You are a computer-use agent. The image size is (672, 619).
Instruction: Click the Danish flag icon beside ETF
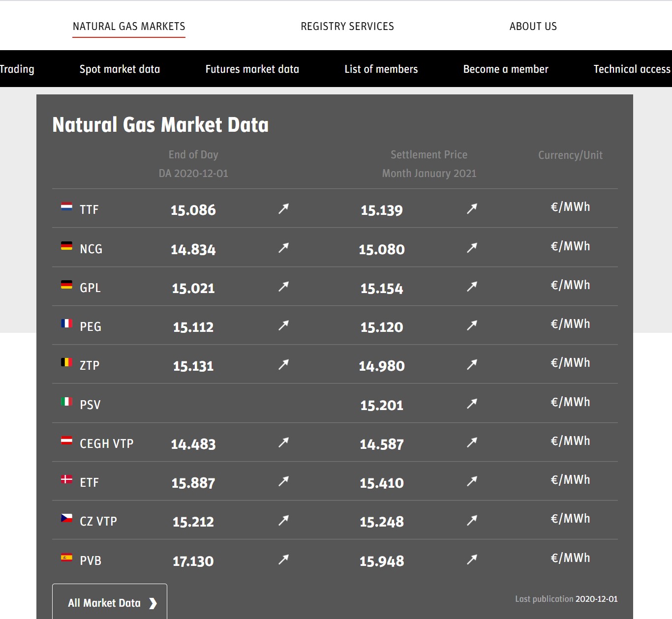coord(66,479)
